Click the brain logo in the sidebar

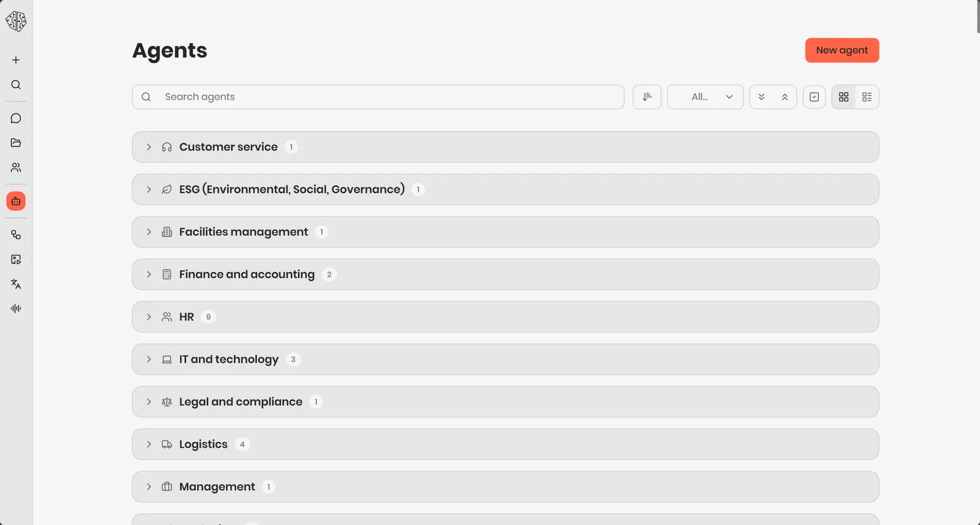[x=16, y=21]
